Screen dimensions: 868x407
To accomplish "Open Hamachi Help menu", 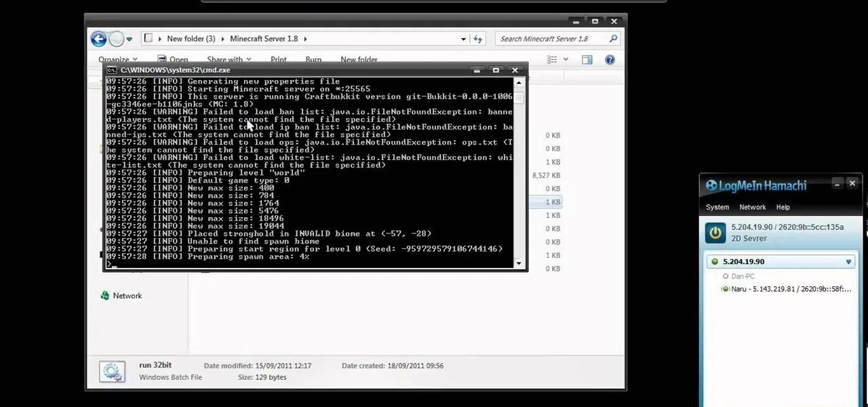I will (x=783, y=207).
